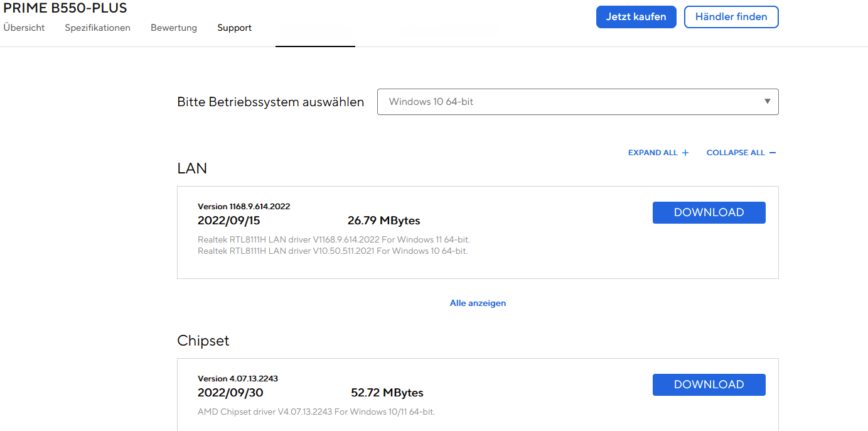The width and height of the screenshot is (868, 431).
Task: Download the Realtek LAN driver
Action: tap(709, 212)
